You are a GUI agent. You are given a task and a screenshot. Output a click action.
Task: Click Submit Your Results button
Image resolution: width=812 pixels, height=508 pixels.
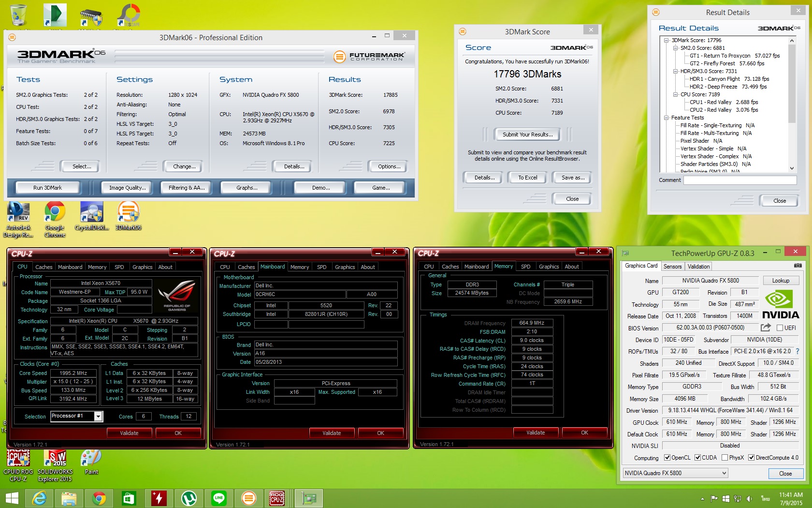pos(527,134)
